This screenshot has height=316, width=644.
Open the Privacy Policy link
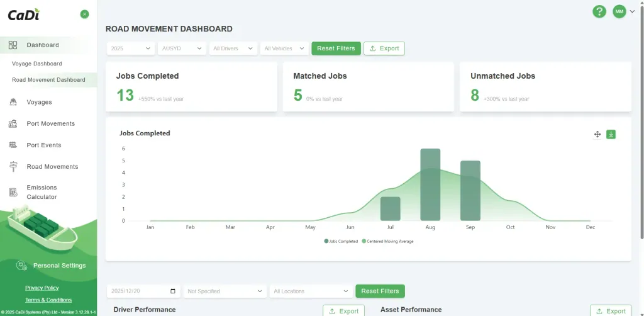(x=42, y=288)
